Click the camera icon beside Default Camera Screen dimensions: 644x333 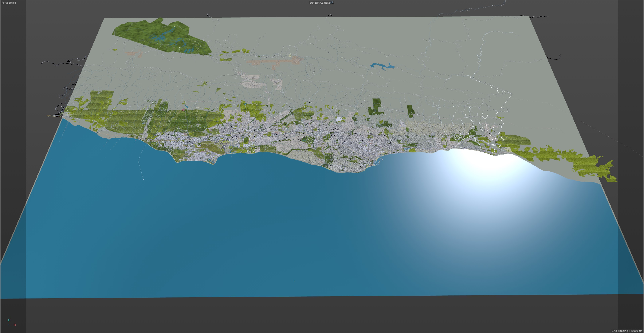point(332,3)
